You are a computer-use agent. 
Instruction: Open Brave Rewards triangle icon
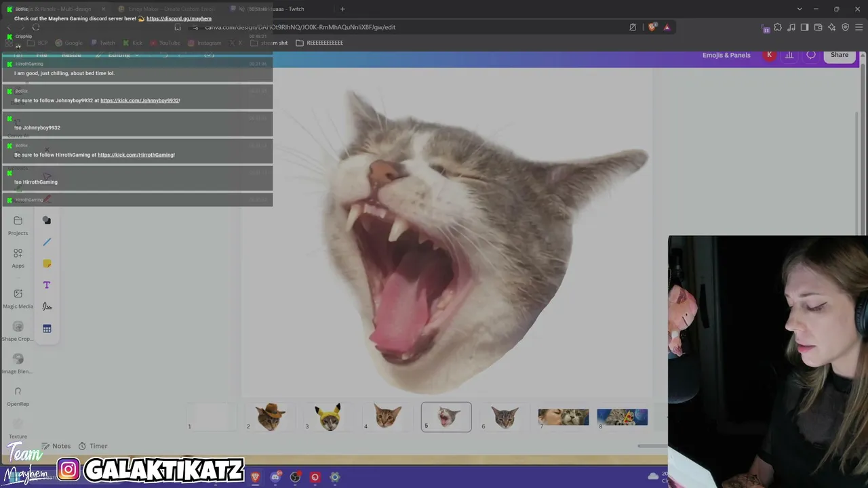[x=667, y=27]
